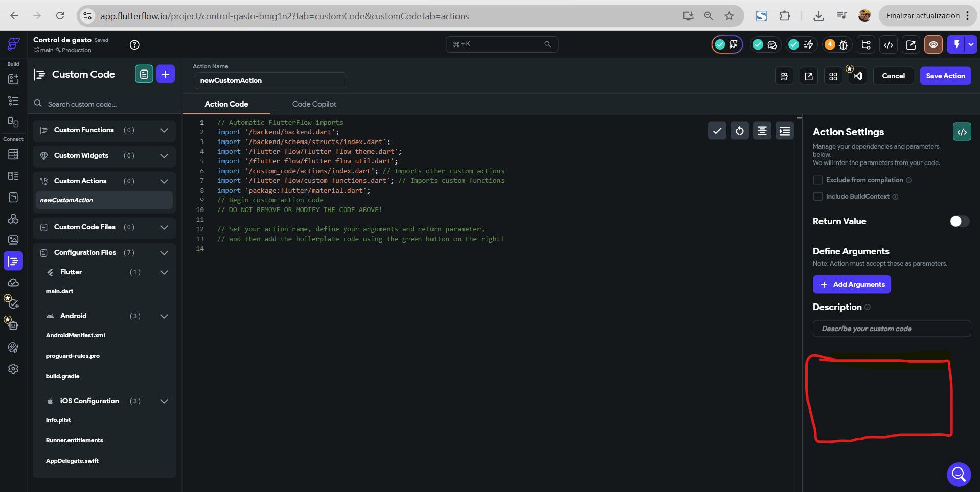This screenshot has height=492, width=980.
Task: Toggle the Return Value switch
Action: [959, 221]
